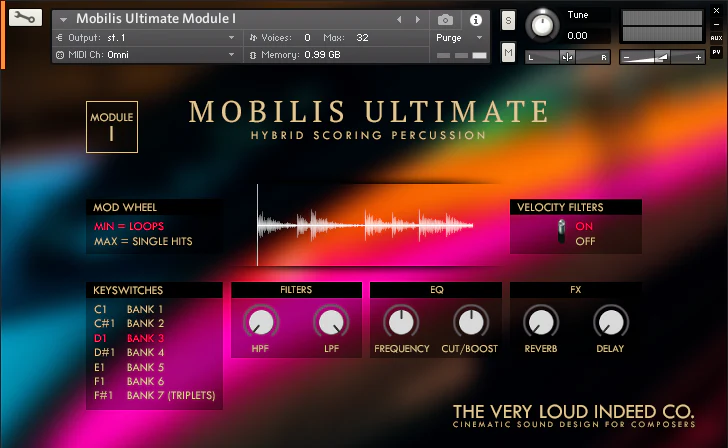
Task: Click the Tune knob
Action: click(542, 25)
